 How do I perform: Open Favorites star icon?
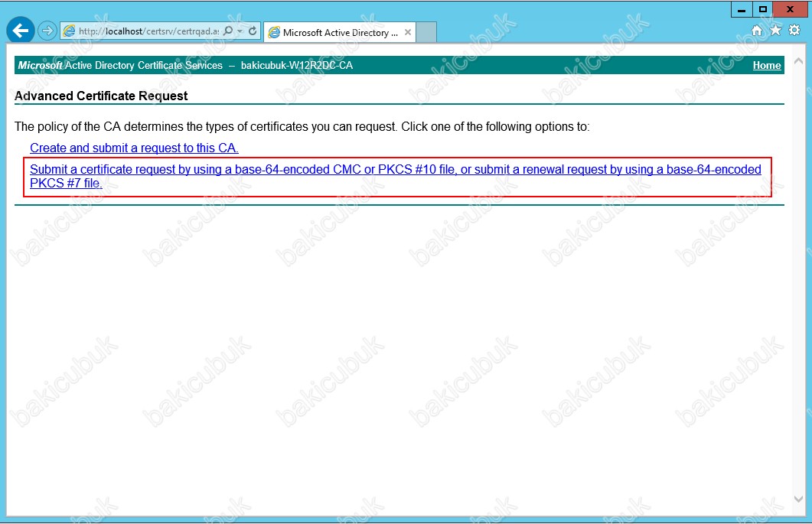click(775, 31)
